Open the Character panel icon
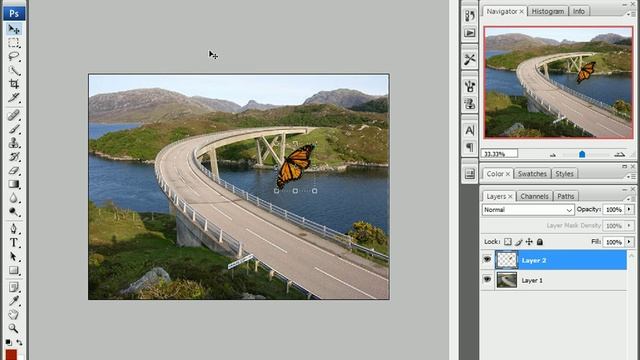 470,131
